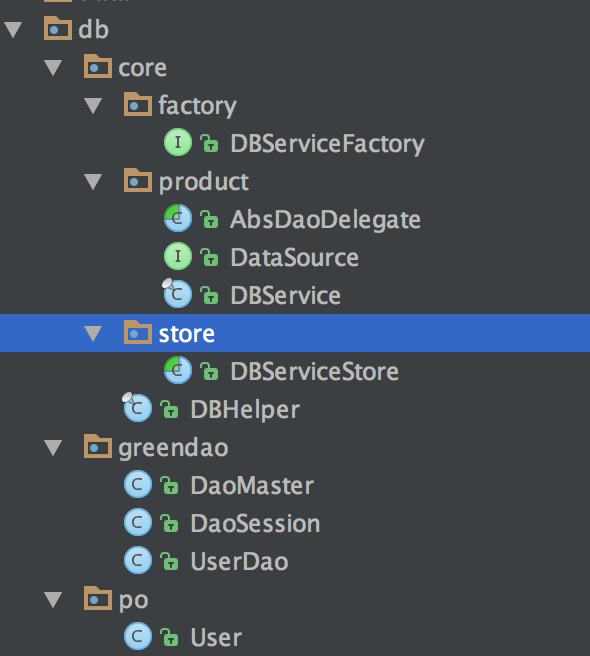Collapse the po package arrow
Screen dimensions: 590x656
53,600
